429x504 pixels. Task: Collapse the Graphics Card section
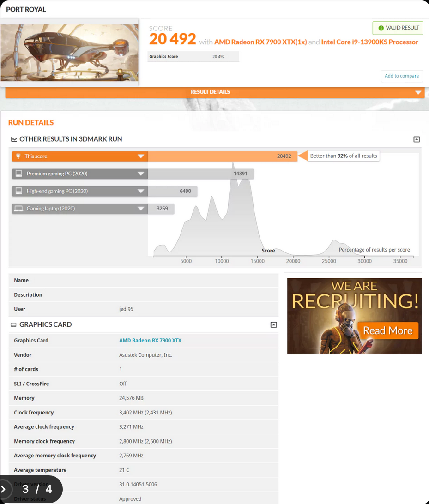pos(273,324)
